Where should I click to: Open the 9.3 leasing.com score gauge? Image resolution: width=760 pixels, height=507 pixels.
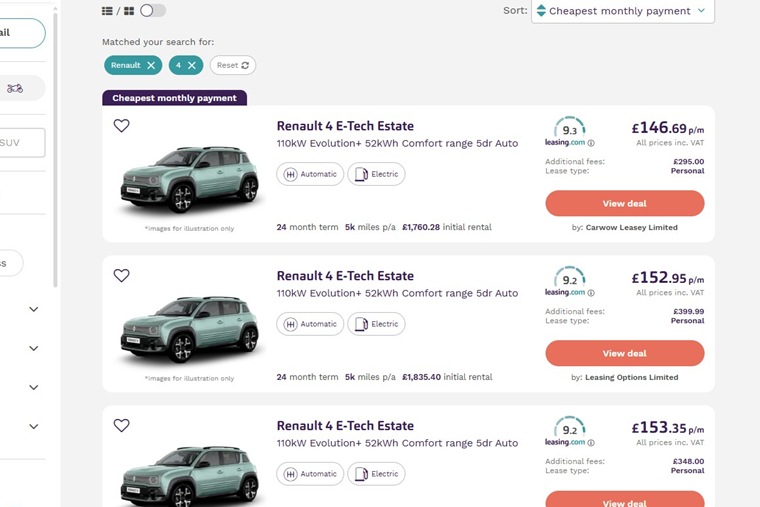point(570,127)
